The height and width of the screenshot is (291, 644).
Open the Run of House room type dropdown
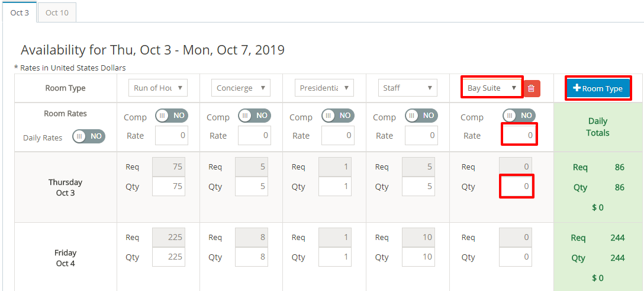click(x=158, y=88)
